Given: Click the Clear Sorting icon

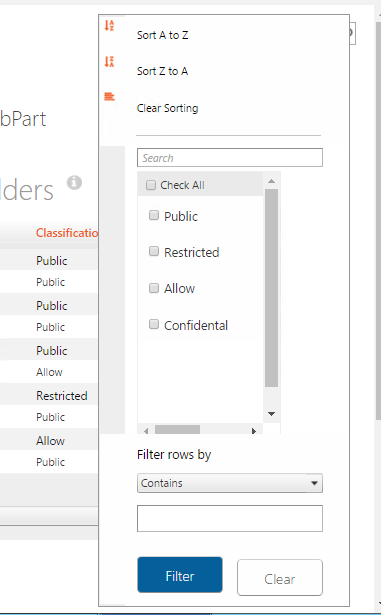Looking at the screenshot, I should click(x=109, y=96).
